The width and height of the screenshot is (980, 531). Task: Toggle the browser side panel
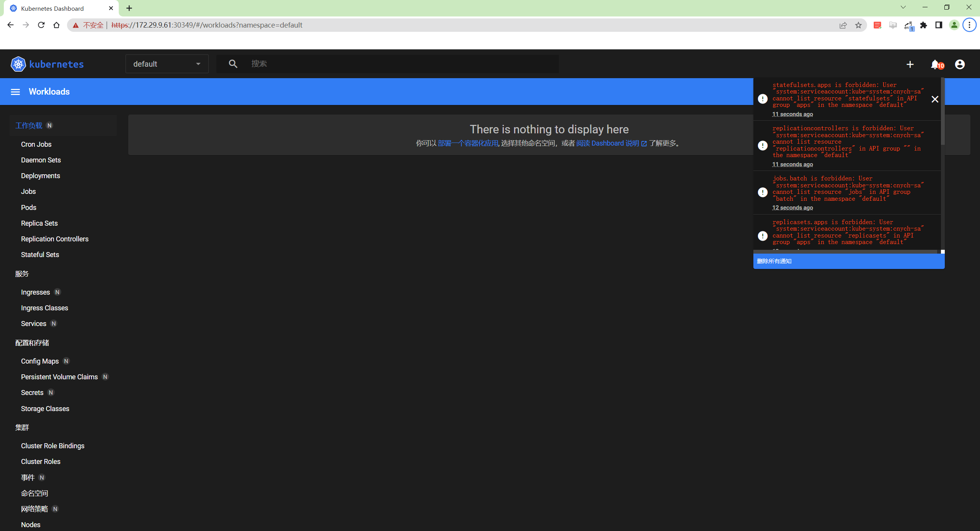939,25
